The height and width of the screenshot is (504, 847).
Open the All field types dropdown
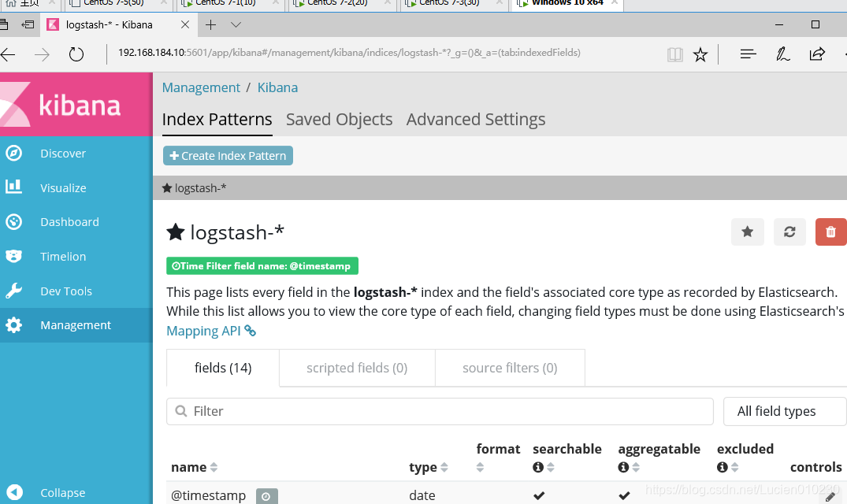(x=785, y=411)
